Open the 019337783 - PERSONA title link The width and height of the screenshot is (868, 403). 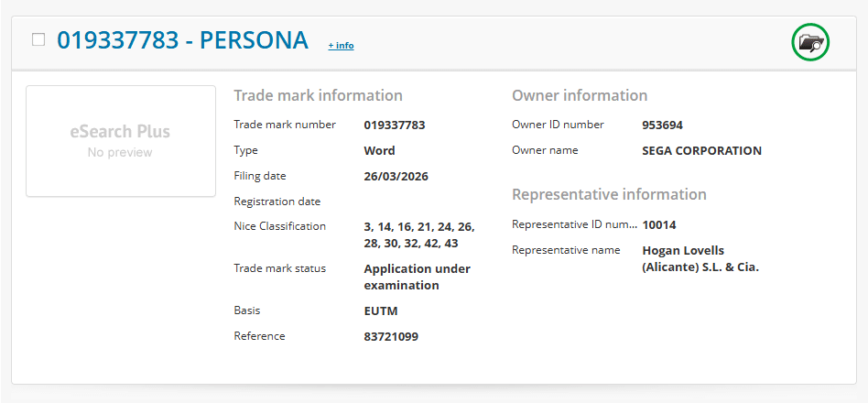coord(182,40)
